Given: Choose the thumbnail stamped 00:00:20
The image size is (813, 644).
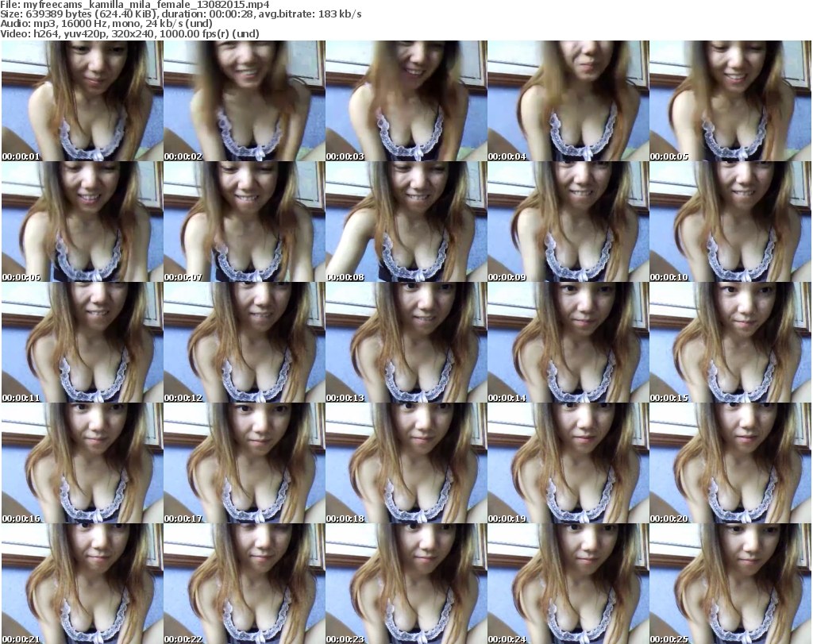Looking at the screenshot, I should pos(730,463).
